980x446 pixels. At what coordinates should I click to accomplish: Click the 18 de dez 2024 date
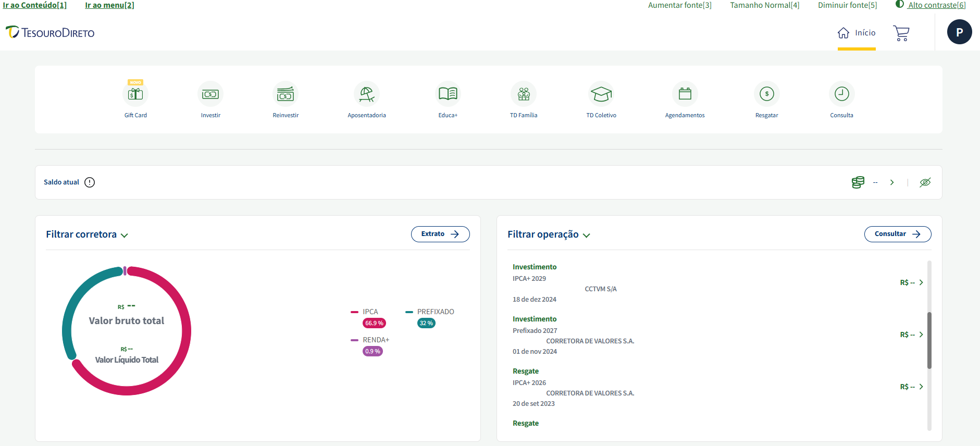535,300
